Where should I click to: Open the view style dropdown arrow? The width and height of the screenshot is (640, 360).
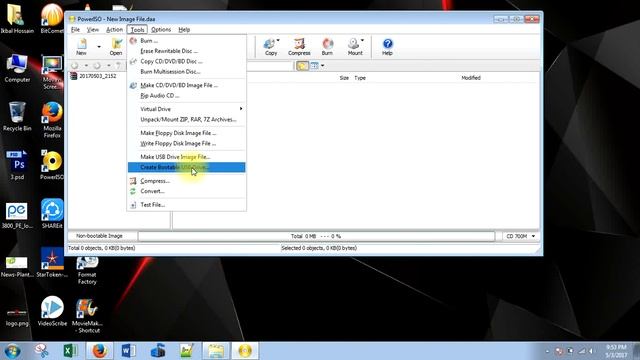point(322,65)
